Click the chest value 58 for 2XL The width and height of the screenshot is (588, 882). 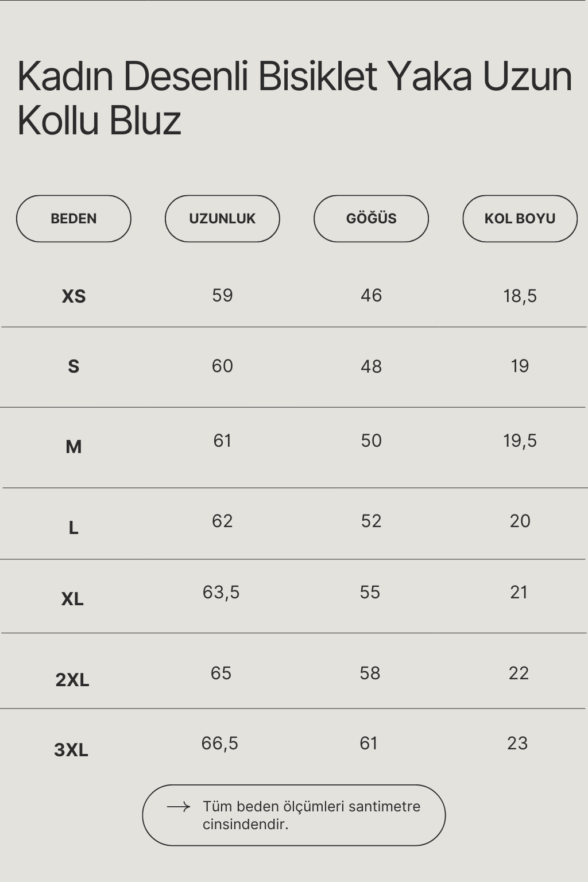point(370,673)
